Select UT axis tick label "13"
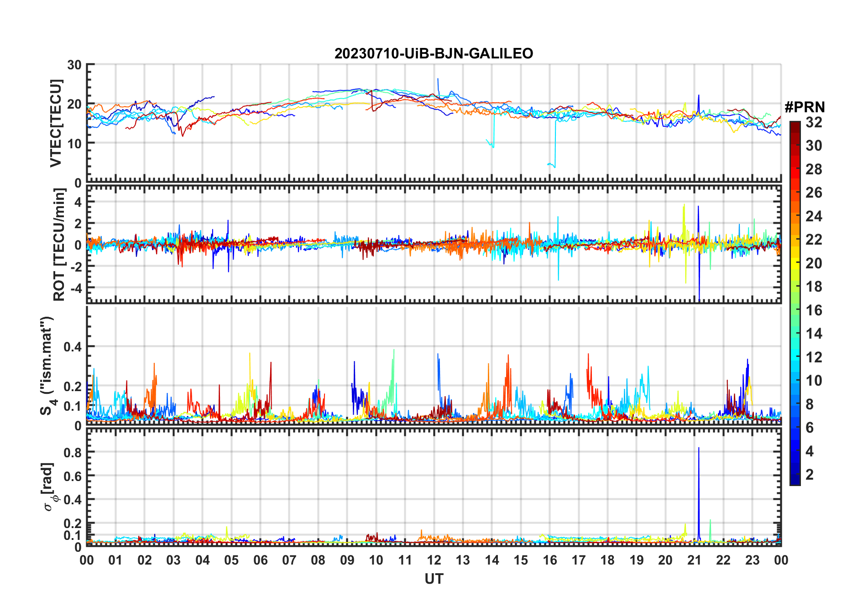 463,560
